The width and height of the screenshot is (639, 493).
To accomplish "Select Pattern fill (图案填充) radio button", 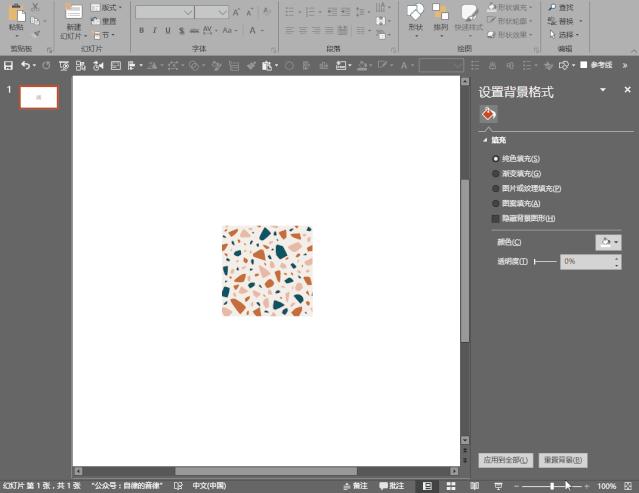I will tap(496, 203).
